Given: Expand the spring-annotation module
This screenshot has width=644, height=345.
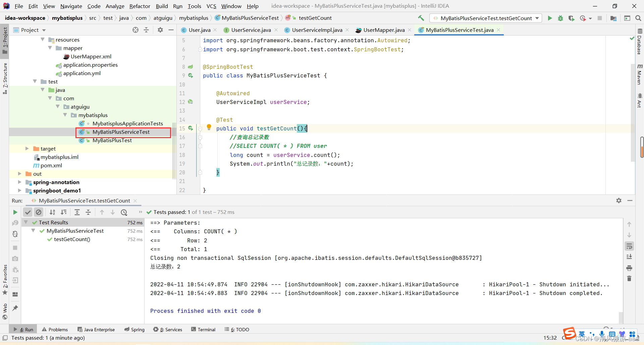Looking at the screenshot, I should (19, 182).
